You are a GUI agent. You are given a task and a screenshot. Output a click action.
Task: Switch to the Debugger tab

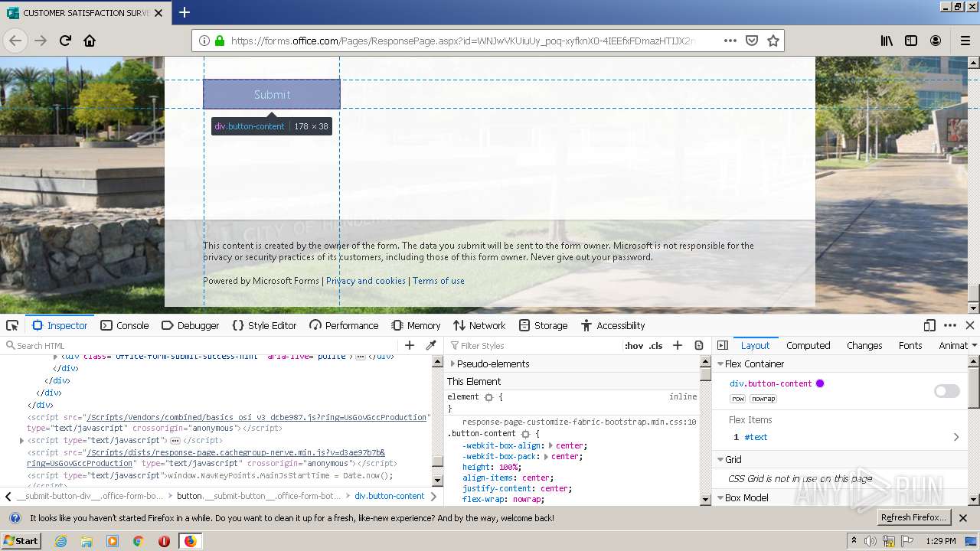pyautogui.click(x=191, y=325)
